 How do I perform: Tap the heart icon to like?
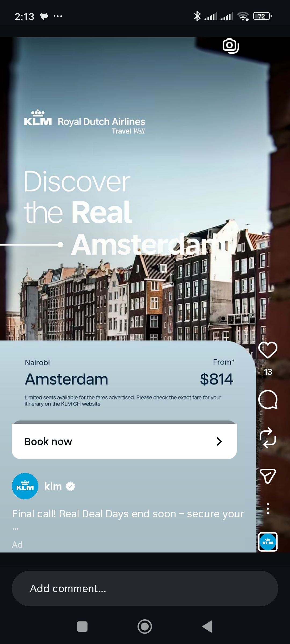(268, 350)
